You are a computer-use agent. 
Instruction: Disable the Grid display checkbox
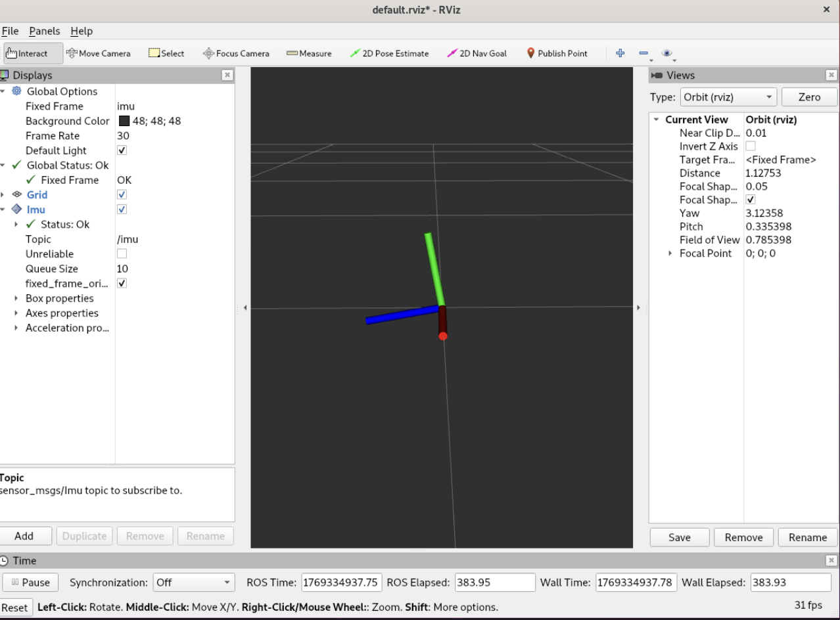(122, 194)
